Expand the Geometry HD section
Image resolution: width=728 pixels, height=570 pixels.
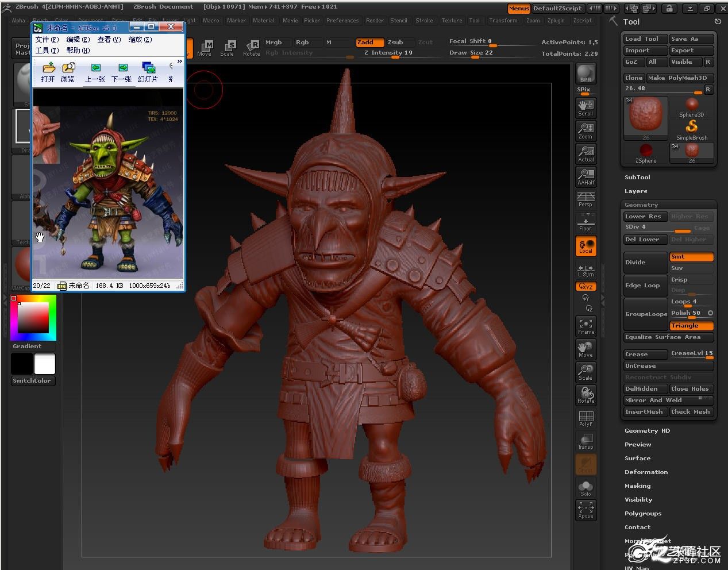click(647, 431)
